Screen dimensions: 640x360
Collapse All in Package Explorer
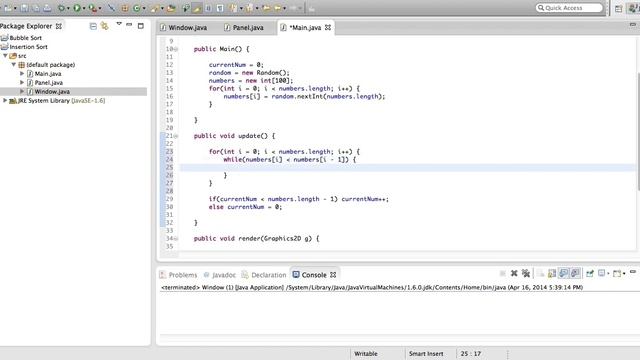tap(93, 26)
